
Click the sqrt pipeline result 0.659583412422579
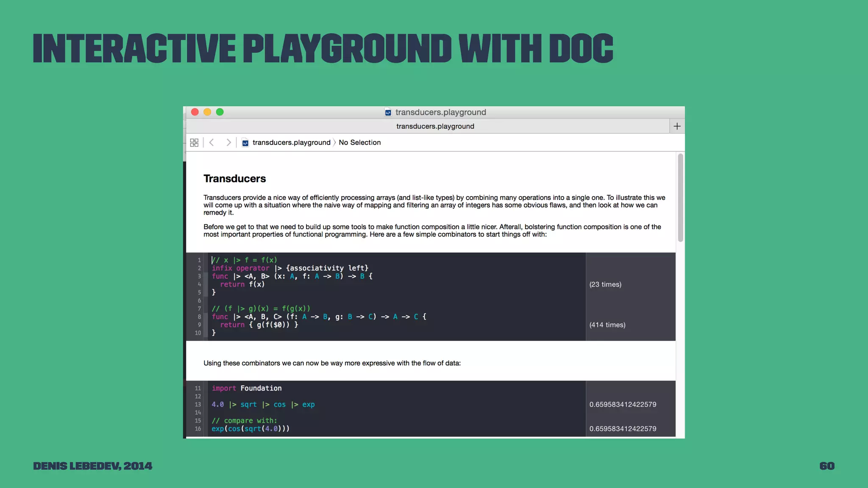click(623, 405)
